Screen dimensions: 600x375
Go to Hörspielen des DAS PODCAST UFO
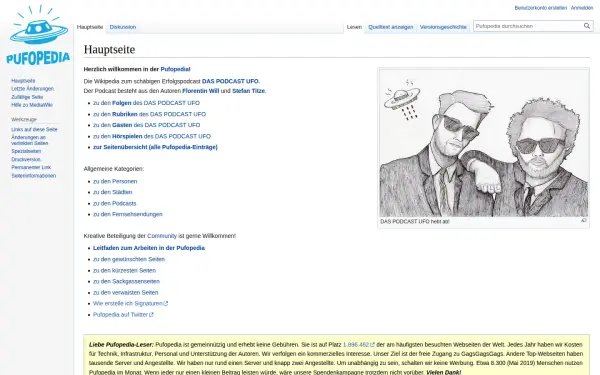[x=152, y=136]
